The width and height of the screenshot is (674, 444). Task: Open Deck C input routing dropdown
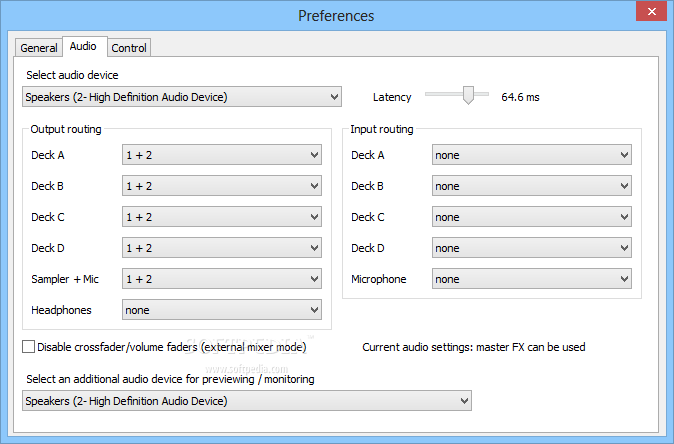[x=532, y=217]
